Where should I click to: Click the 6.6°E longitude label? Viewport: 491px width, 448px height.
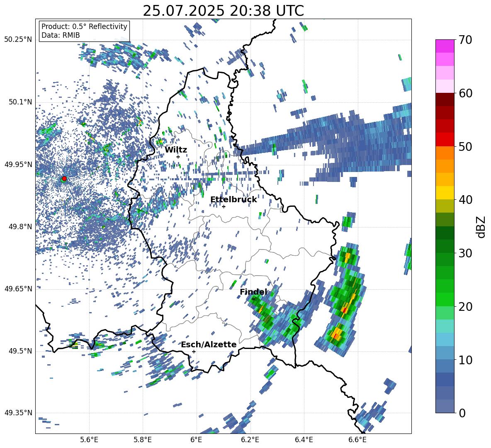[x=357, y=440]
